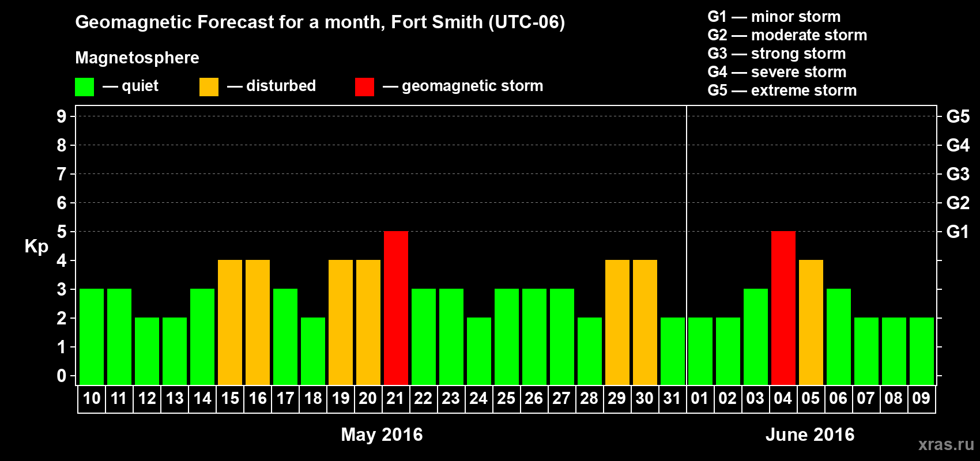
Task: Click the 'May 2016' month label
Action: [382, 434]
